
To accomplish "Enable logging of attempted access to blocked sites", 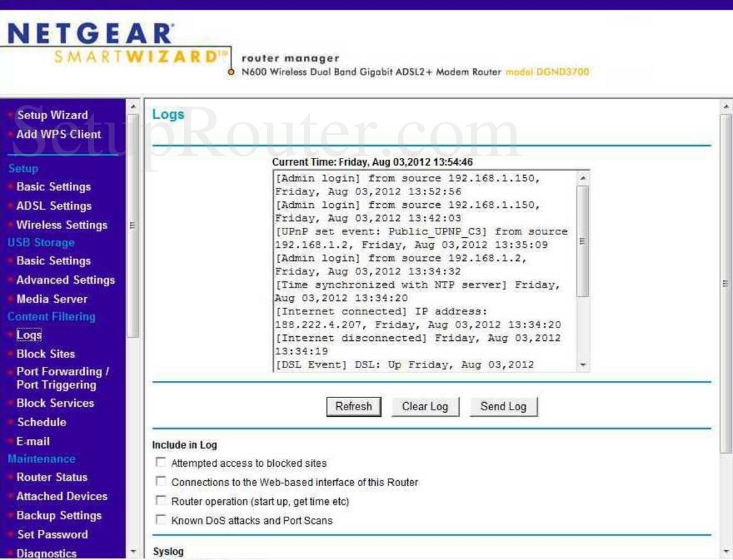I will [x=160, y=462].
